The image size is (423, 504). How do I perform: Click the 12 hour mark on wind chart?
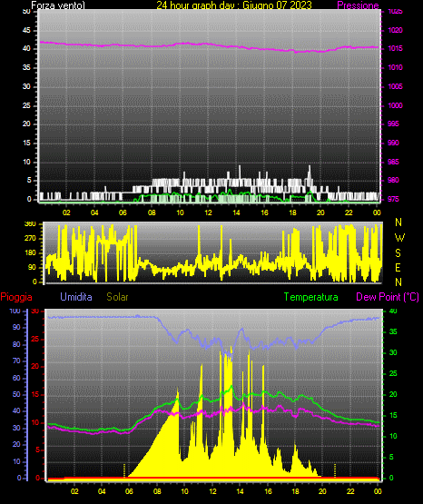[x=208, y=212]
